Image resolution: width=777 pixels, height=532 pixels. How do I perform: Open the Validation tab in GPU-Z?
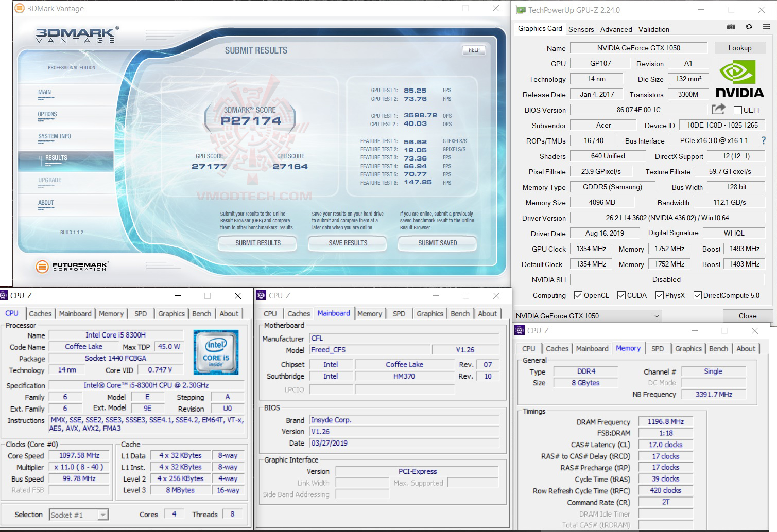point(654,29)
